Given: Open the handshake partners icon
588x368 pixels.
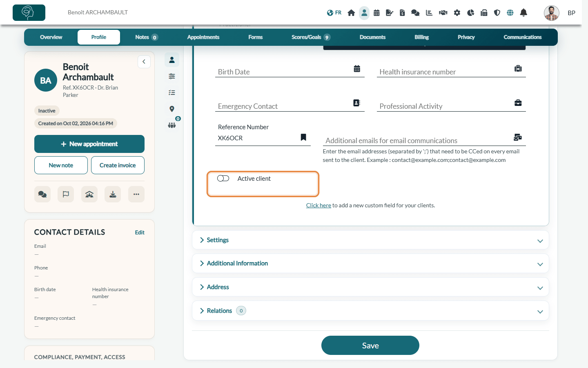Looking at the screenshot, I should click(443, 13).
